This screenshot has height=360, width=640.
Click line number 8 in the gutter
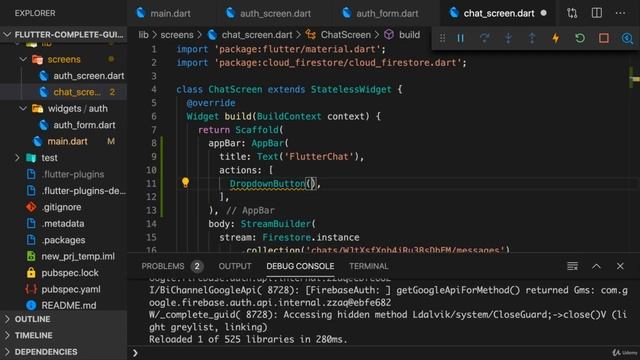pos(154,143)
